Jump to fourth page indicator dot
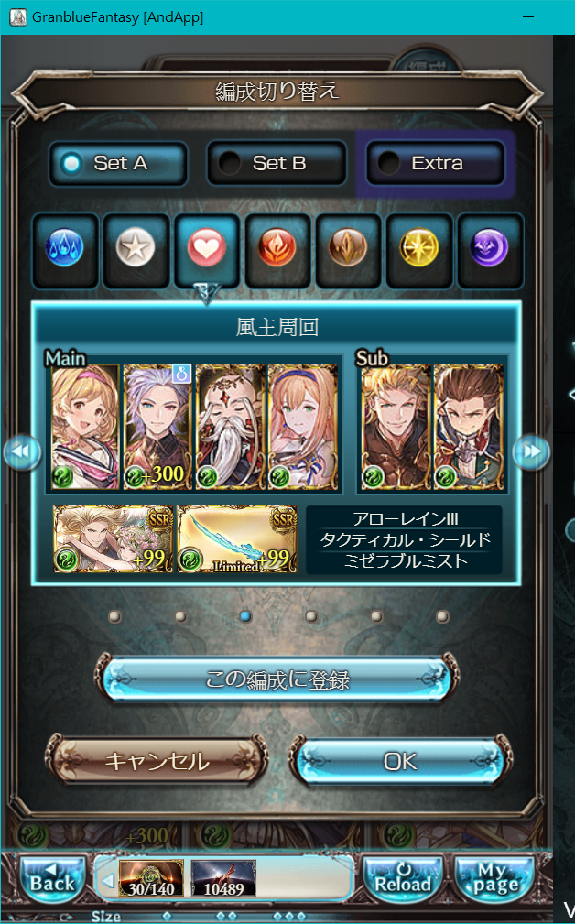The image size is (575, 924). click(311, 616)
